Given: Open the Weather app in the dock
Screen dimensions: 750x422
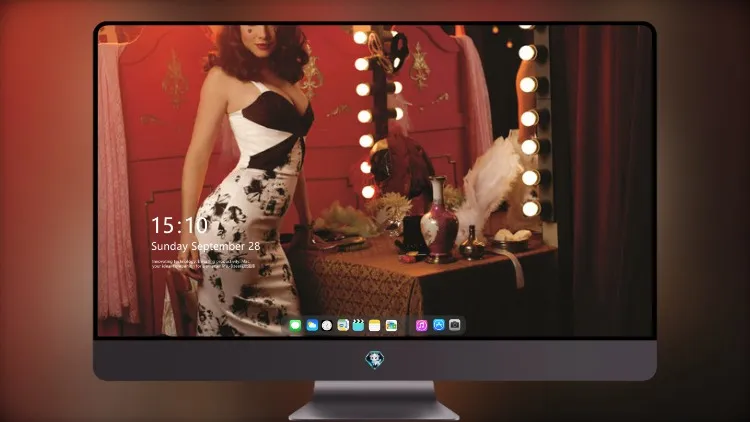Looking at the screenshot, I should point(311,325).
